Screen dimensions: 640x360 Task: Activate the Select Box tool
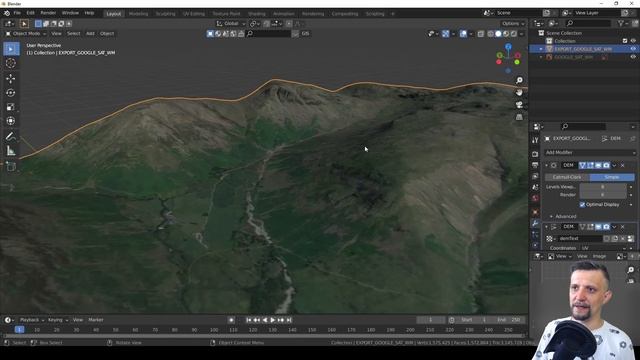click(x=11, y=49)
